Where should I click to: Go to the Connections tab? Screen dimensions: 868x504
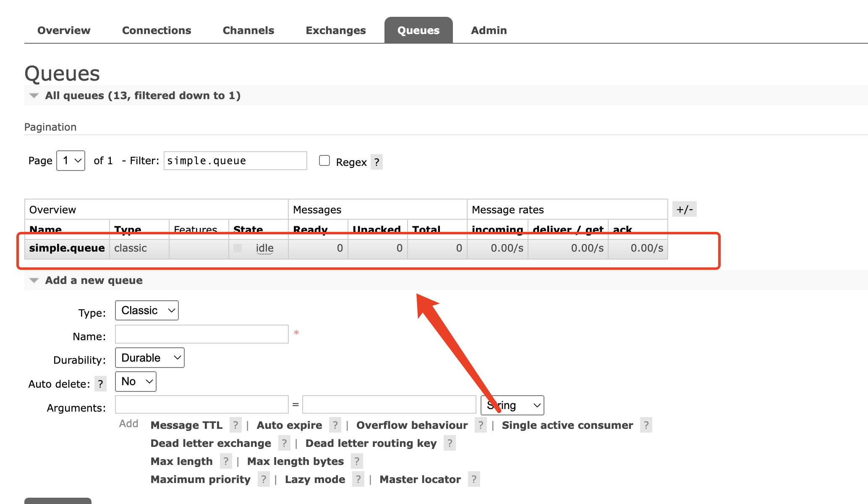click(x=156, y=30)
